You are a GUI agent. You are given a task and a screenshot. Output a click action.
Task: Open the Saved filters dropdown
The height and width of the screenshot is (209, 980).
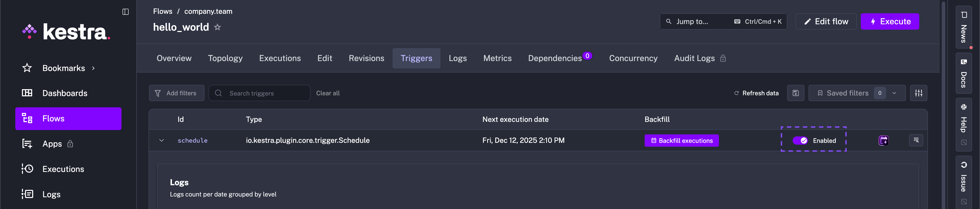(894, 93)
